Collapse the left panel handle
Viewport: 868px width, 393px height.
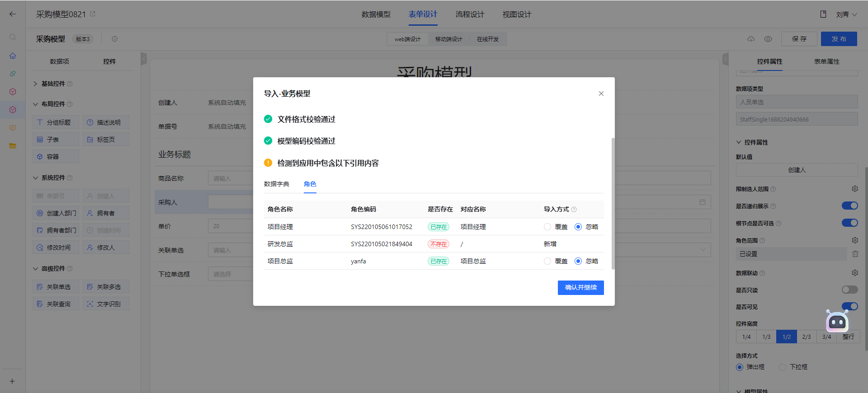144,59
